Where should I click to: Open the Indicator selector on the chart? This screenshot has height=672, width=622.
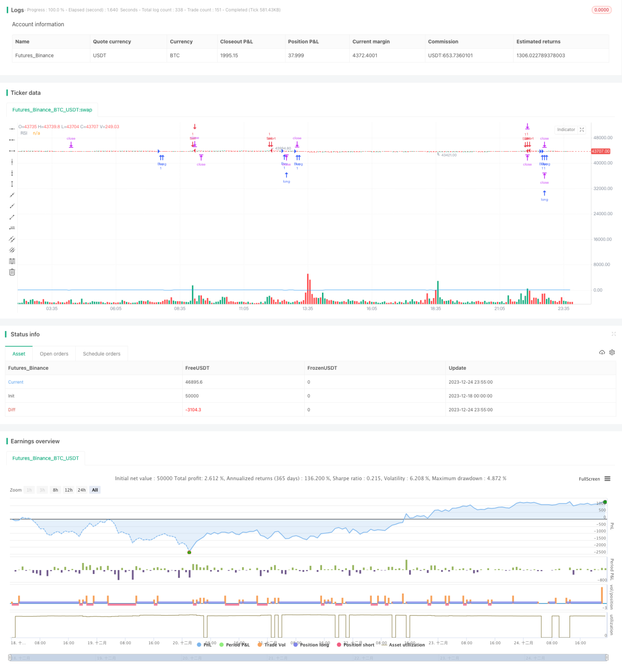[566, 130]
